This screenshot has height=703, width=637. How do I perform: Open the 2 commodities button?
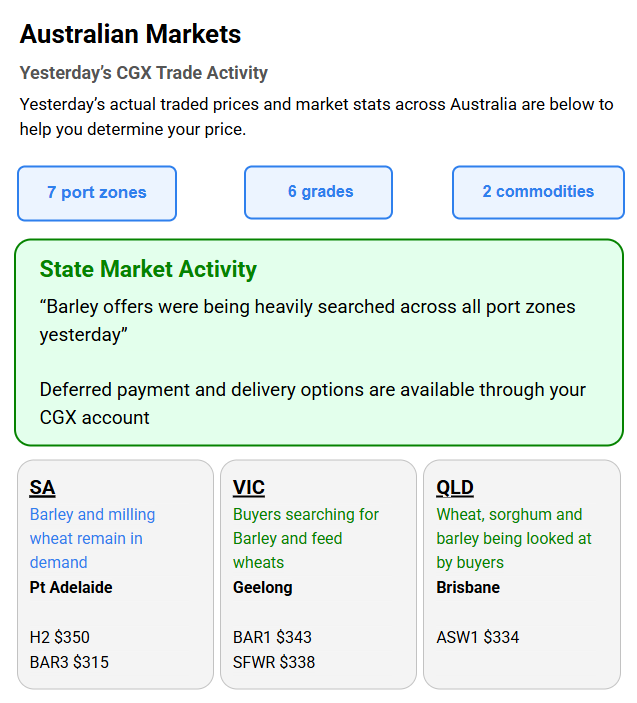pyautogui.click(x=538, y=192)
